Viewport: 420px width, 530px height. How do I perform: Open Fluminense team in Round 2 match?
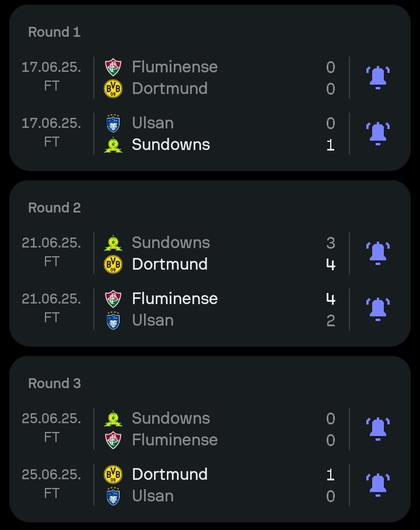(174, 299)
